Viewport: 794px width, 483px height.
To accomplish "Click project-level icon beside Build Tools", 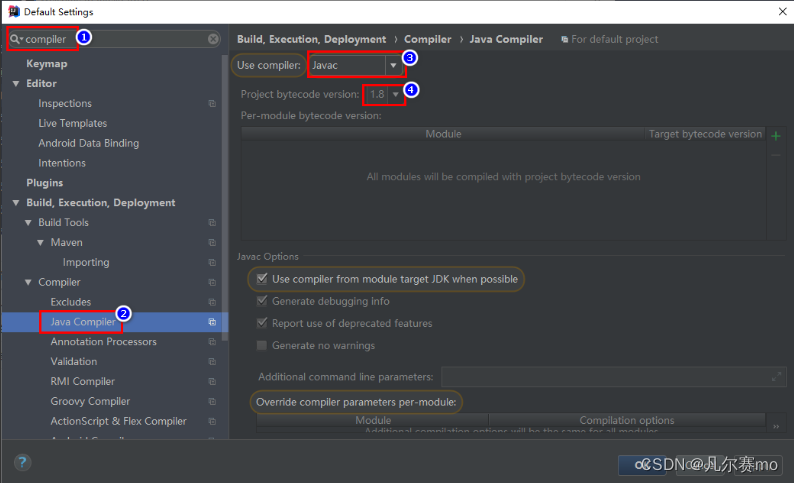I will [x=212, y=222].
